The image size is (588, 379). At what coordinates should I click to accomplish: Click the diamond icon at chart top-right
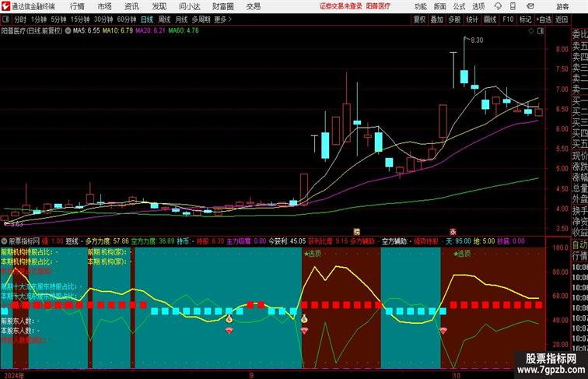(531, 31)
